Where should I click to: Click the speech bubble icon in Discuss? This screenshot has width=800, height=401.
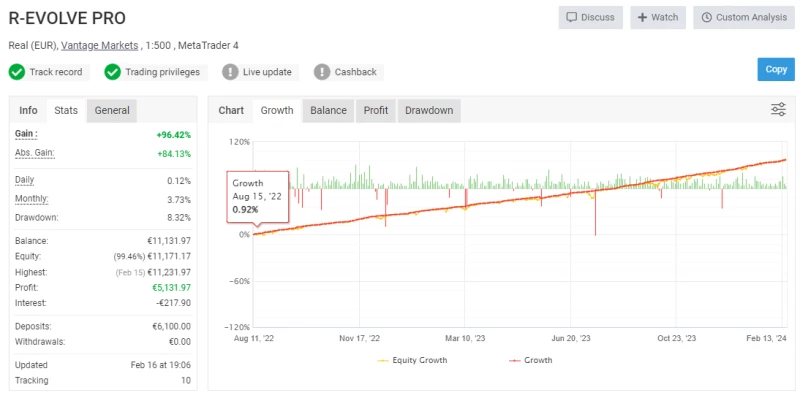coord(572,18)
